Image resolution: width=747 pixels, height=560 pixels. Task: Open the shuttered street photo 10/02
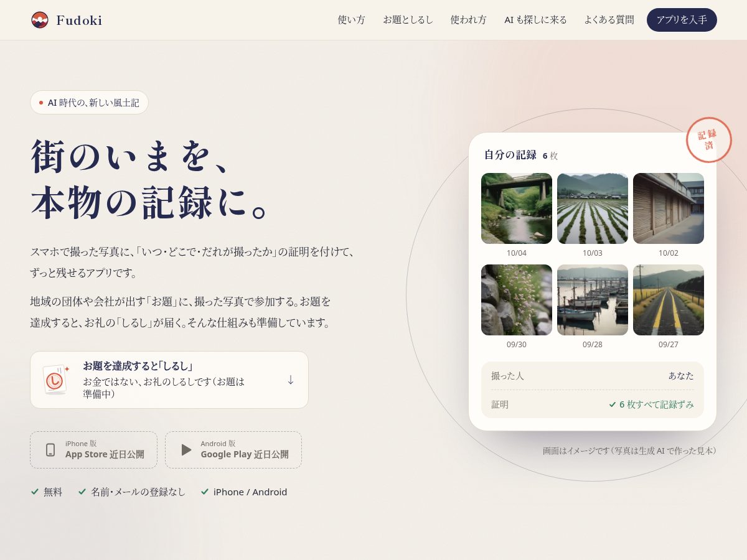coord(669,208)
